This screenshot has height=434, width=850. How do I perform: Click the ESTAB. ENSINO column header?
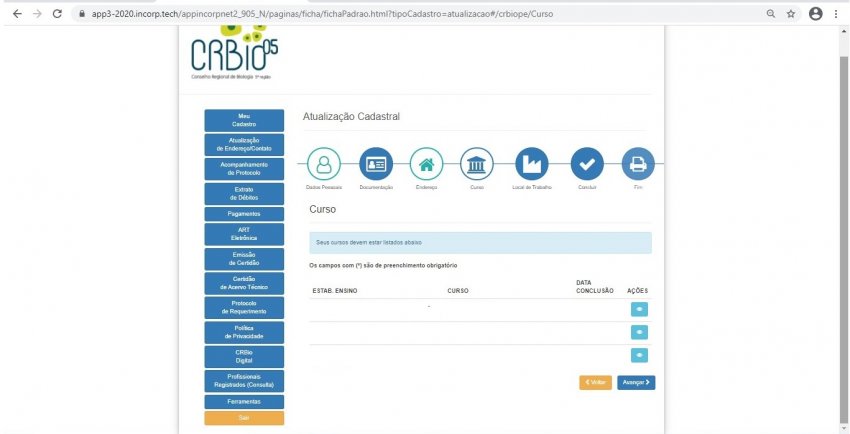pyautogui.click(x=335, y=291)
